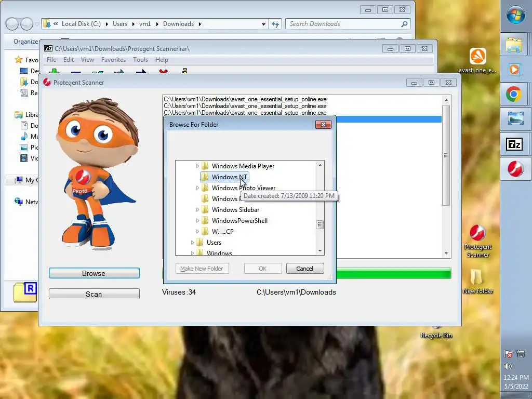The image size is (532, 399).
Task: Click the RAR archive file icon in Explorer
Action: click(25, 292)
